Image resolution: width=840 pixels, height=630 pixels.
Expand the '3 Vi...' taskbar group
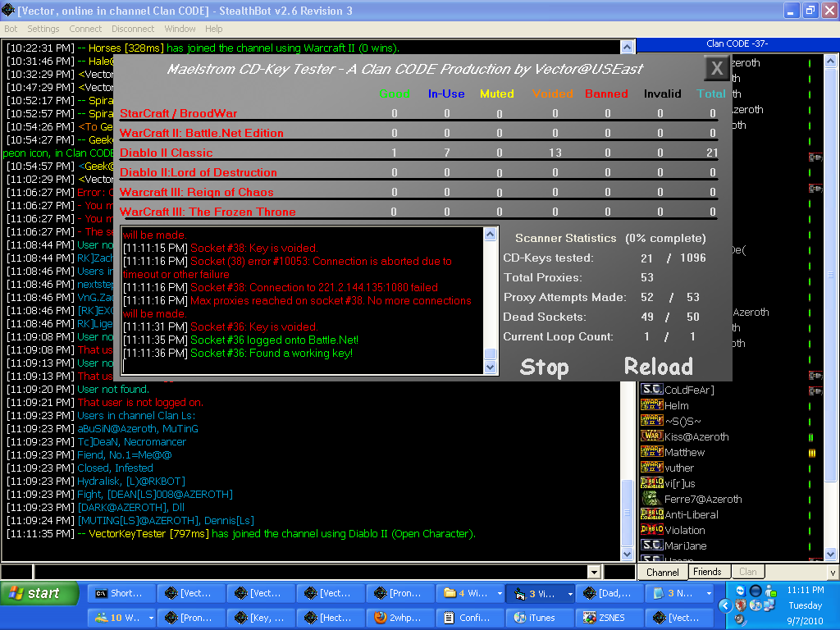570,594
